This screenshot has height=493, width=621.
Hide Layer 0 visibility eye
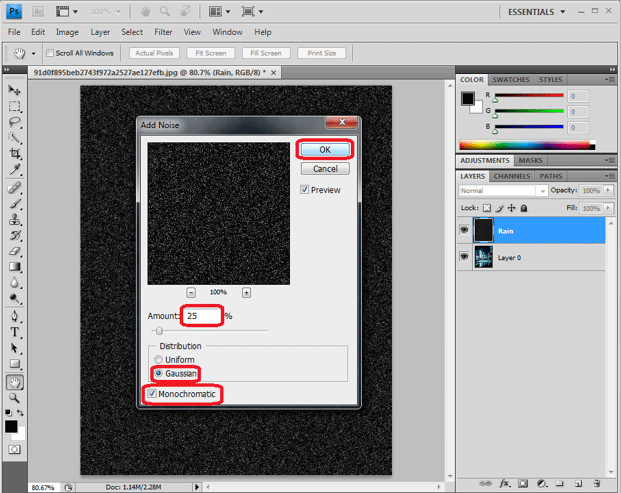[x=464, y=257]
